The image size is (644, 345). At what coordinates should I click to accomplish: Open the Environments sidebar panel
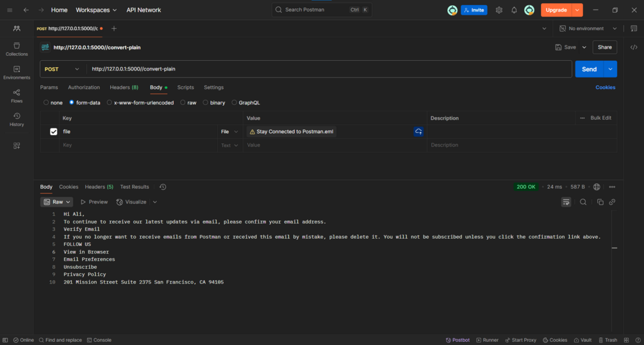(17, 72)
